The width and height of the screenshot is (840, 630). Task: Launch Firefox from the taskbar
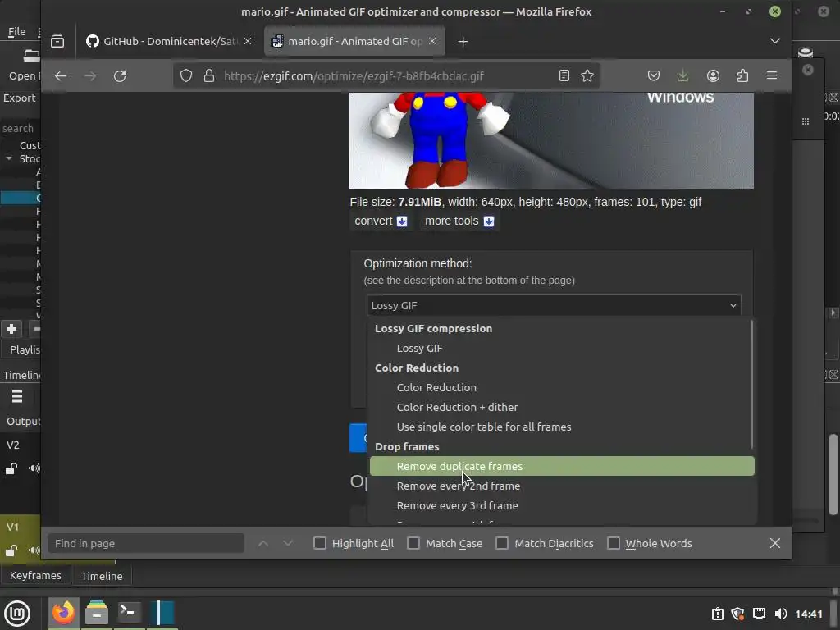[x=64, y=613]
